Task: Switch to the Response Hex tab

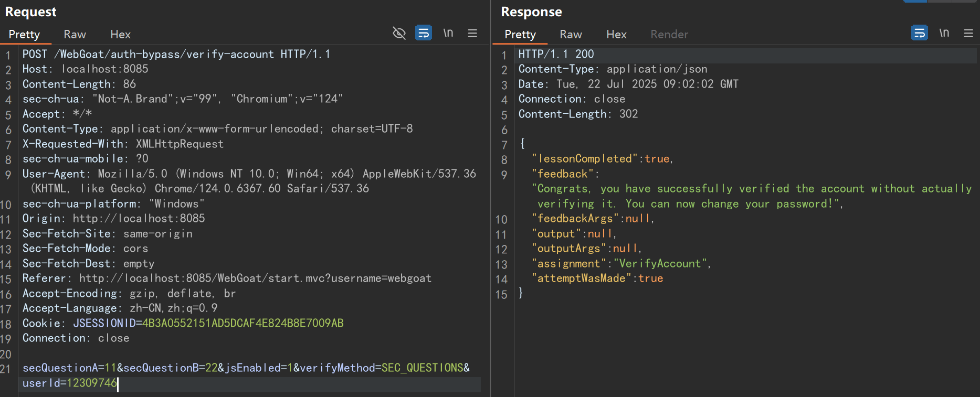Action: [x=616, y=35]
